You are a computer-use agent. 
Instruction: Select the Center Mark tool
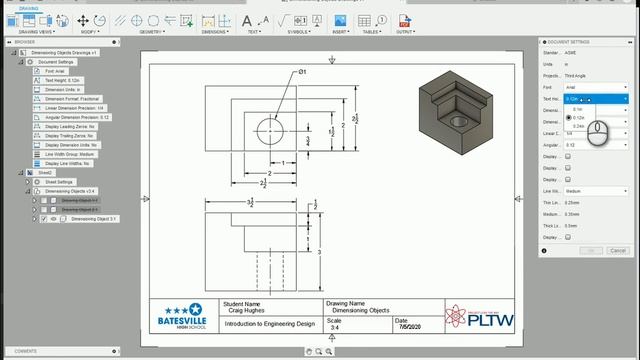(x=137, y=20)
